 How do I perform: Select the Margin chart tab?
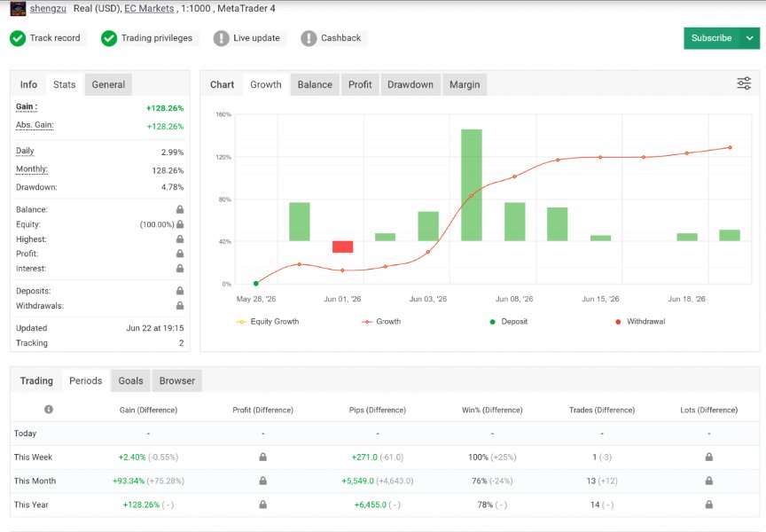pyautogui.click(x=465, y=84)
